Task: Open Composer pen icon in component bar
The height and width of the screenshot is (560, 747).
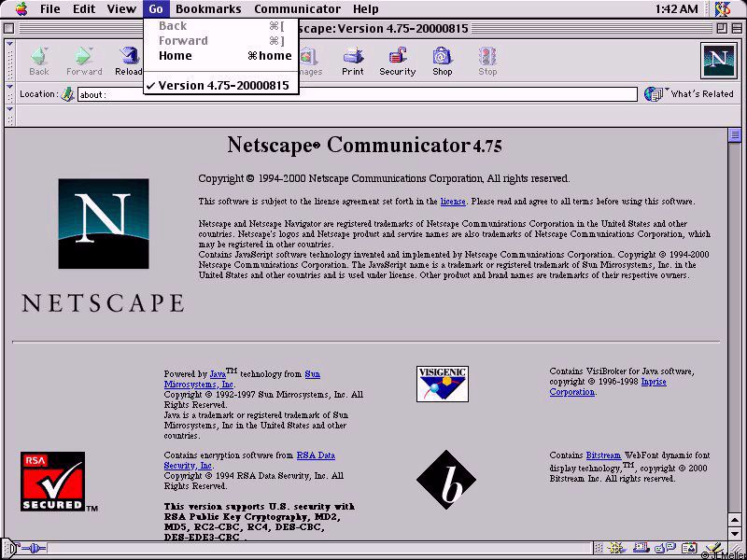Action: (713, 549)
